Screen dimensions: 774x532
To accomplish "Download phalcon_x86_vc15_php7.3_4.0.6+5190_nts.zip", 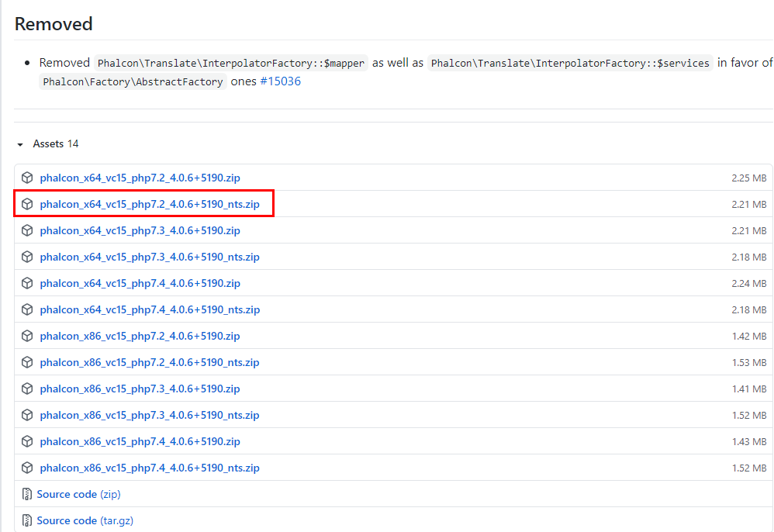I will (150, 415).
